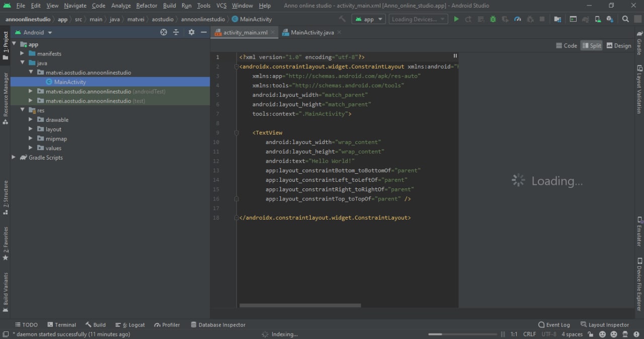The image size is (644, 339).
Task: Open the app run configuration dropdown
Action: click(x=369, y=19)
